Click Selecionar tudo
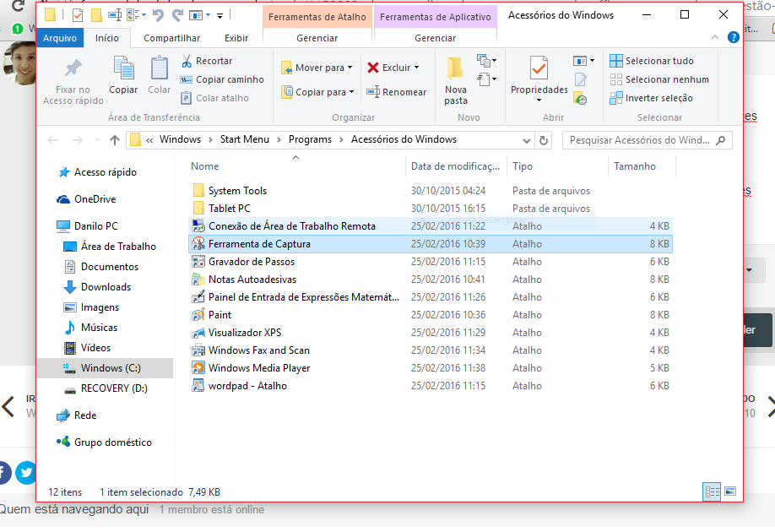Screen dimensions: 775x532 click(652, 61)
